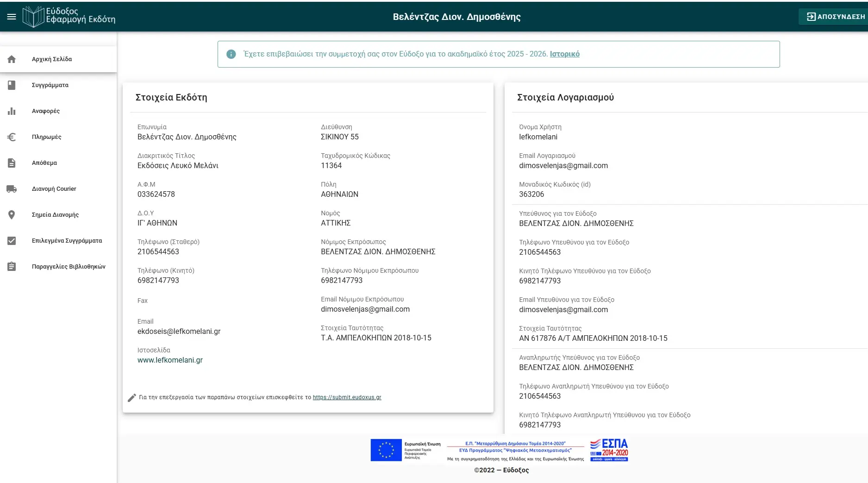Viewport: 868px width, 483px height.
Task: Click the clipboard icon for Παραγγελίες Βιβλιοθηκών
Action: (x=12, y=267)
